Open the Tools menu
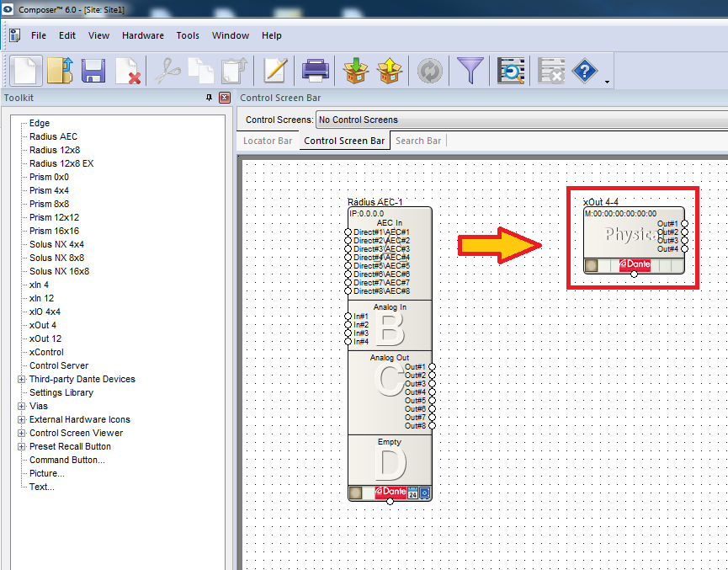This screenshot has height=570, width=728. click(188, 35)
